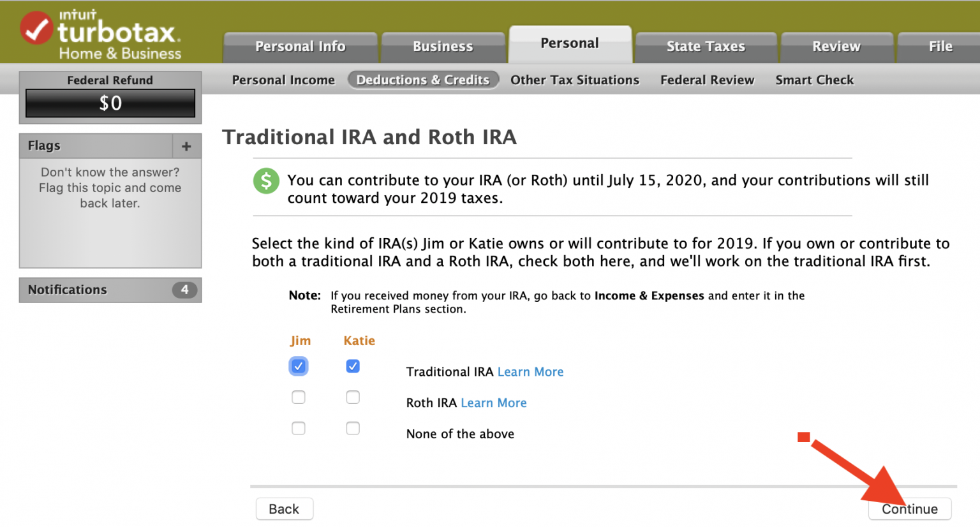Check Katie's None of the above box
The width and height of the screenshot is (980, 527).
[353, 428]
